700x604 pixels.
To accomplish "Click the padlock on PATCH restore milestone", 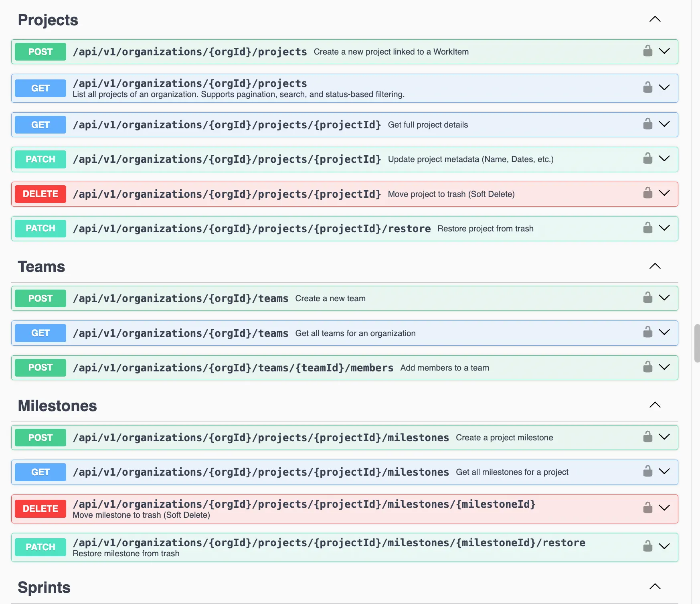I will (x=647, y=547).
